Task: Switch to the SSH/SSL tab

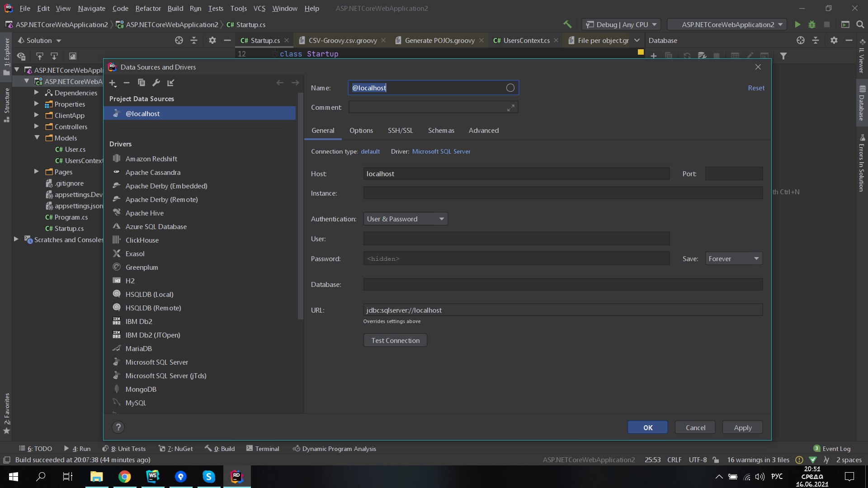Action: pyautogui.click(x=400, y=131)
